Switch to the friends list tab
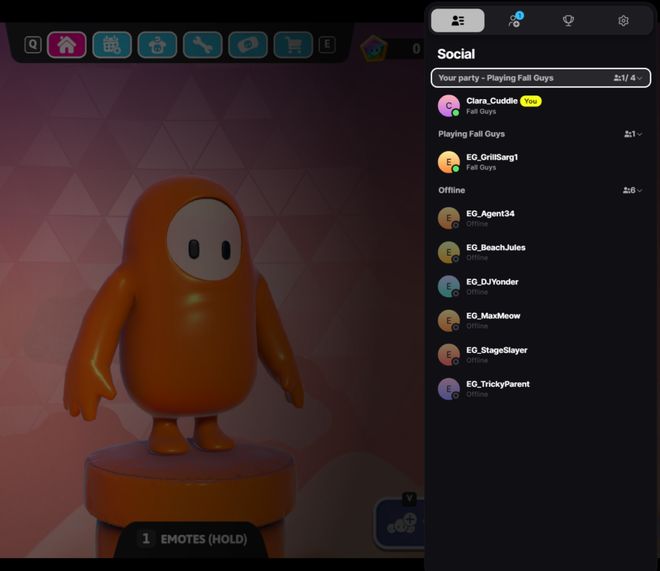660x571 pixels. coord(458,20)
